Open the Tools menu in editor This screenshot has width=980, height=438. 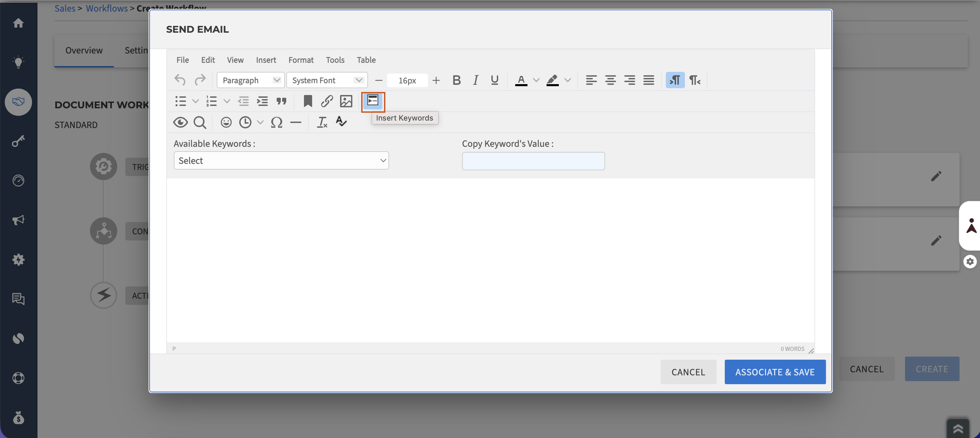335,60
